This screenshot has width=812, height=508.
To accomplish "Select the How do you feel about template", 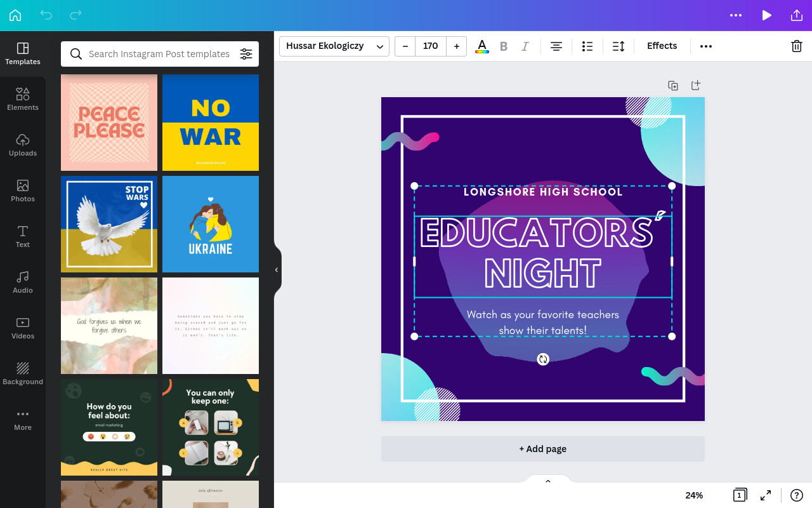I will 109,427.
